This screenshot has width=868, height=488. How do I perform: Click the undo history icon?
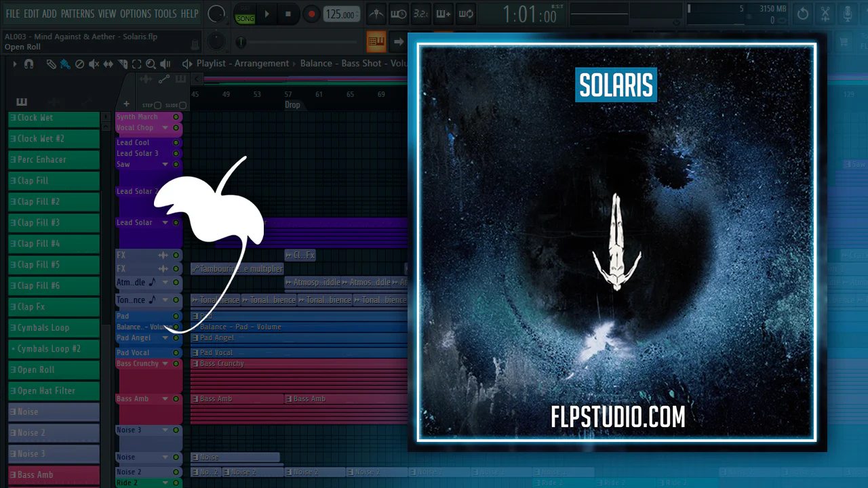[x=803, y=14]
